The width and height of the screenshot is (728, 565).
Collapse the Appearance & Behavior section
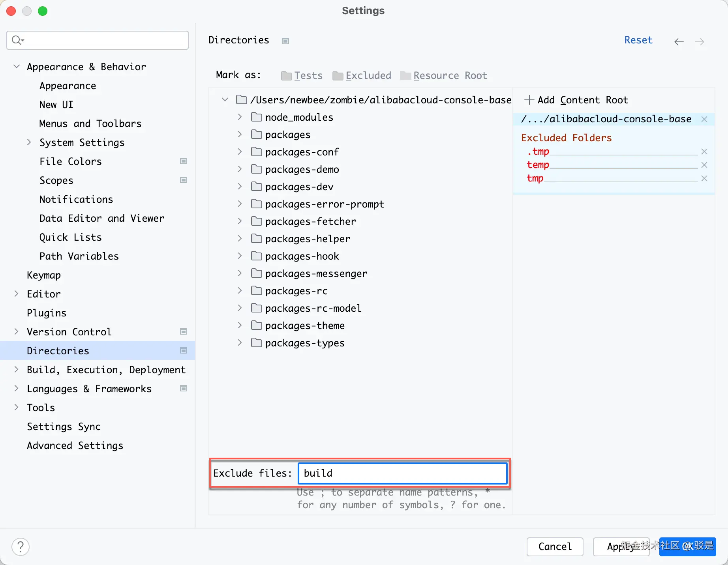17,67
